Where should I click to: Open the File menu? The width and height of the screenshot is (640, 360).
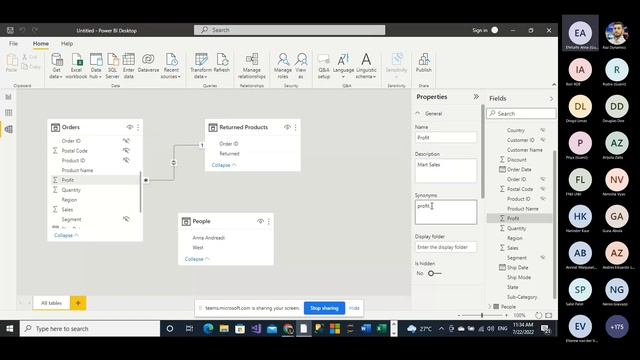tap(13, 44)
